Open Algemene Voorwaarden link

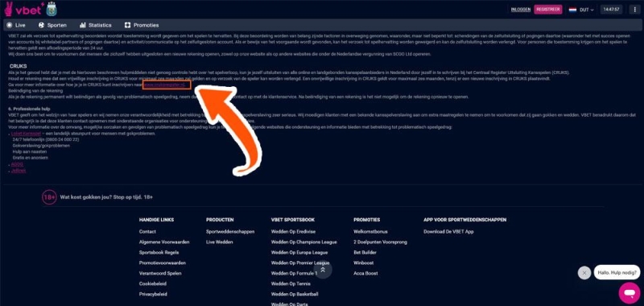pyautogui.click(x=164, y=242)
